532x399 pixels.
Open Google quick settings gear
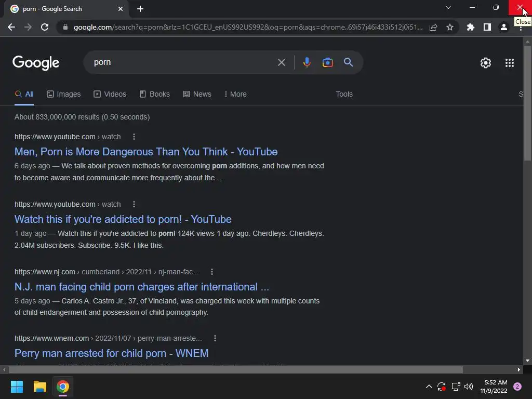coord(486,63)
